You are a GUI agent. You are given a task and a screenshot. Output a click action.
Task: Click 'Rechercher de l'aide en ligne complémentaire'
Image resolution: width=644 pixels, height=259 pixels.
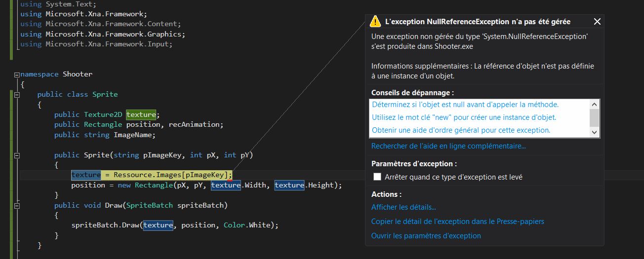click(x=448, y=146)
